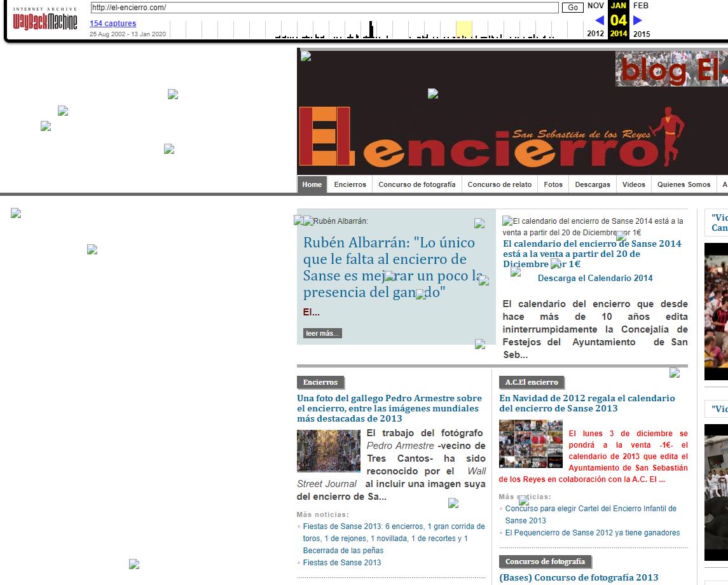Viewport: 728px width, 585px height.
Task: Open the Encierros menu tab
Action: click(350, 184)
